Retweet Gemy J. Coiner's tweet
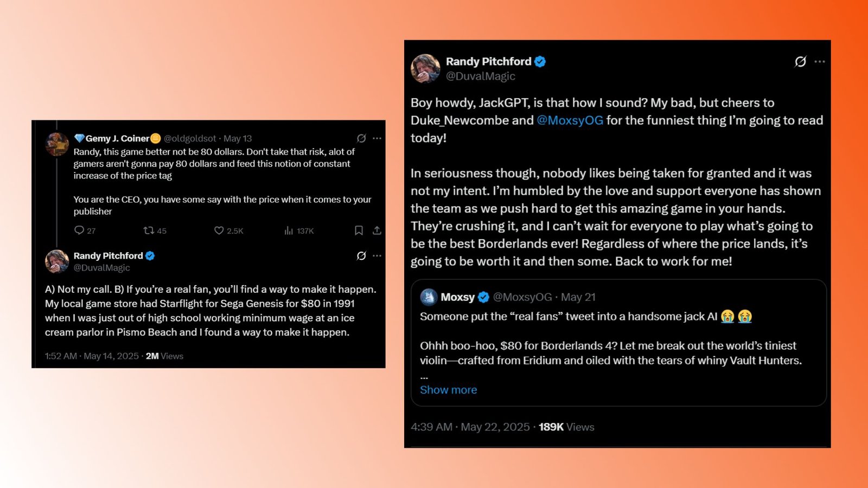 coord(149,230)
